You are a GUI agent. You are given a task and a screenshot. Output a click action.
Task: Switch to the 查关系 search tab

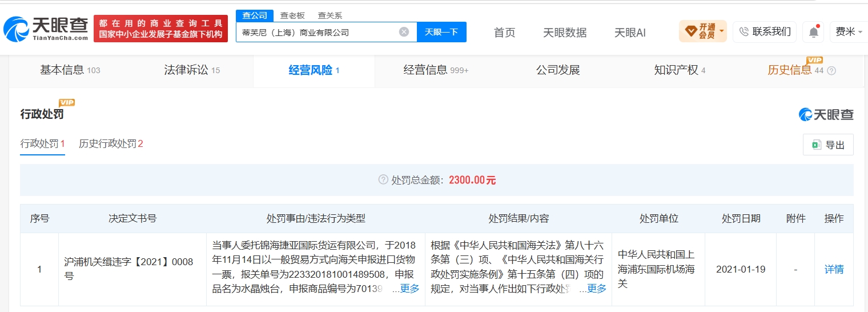(330, 15)
